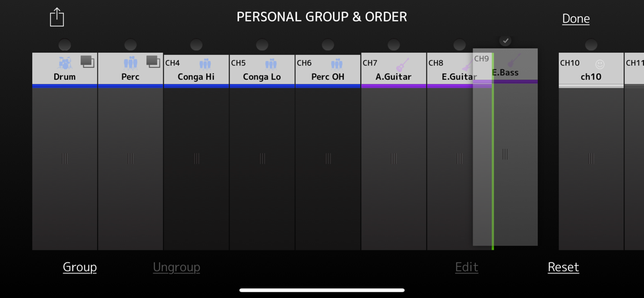Uncheck the checked circle above E.Bass
Image resolution: width=644 pixels, height=298 pixels.
(506, 41)
